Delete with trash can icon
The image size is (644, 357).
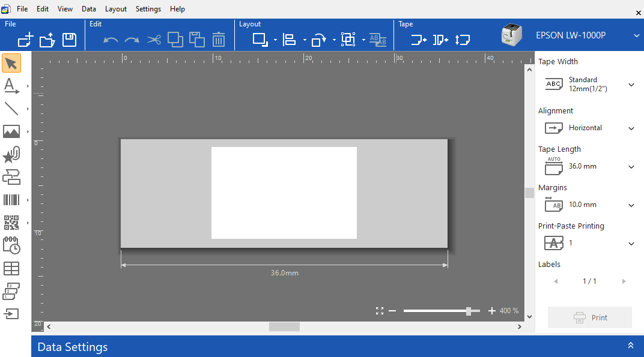tap(219, 40)
